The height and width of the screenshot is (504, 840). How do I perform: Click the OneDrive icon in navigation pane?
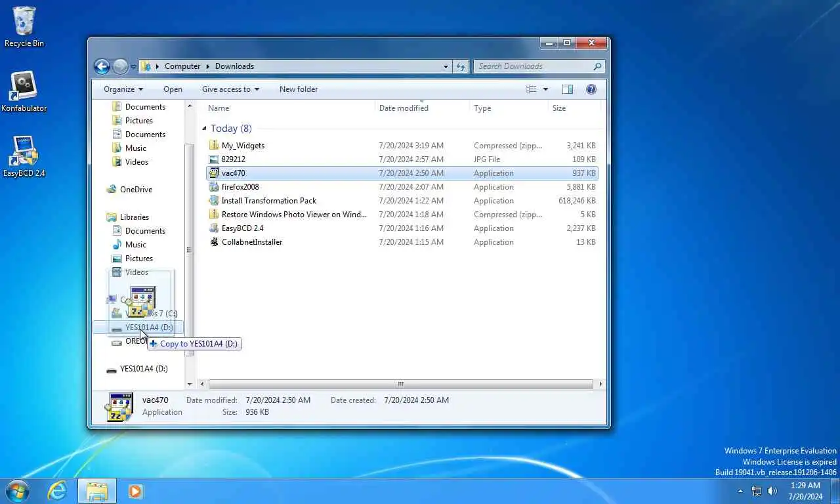112,190
